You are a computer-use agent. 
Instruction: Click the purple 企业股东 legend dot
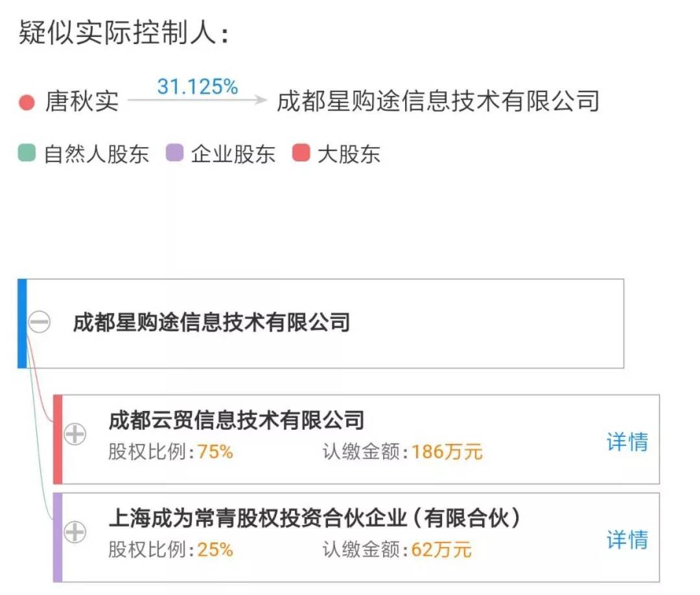click(172, 154)
